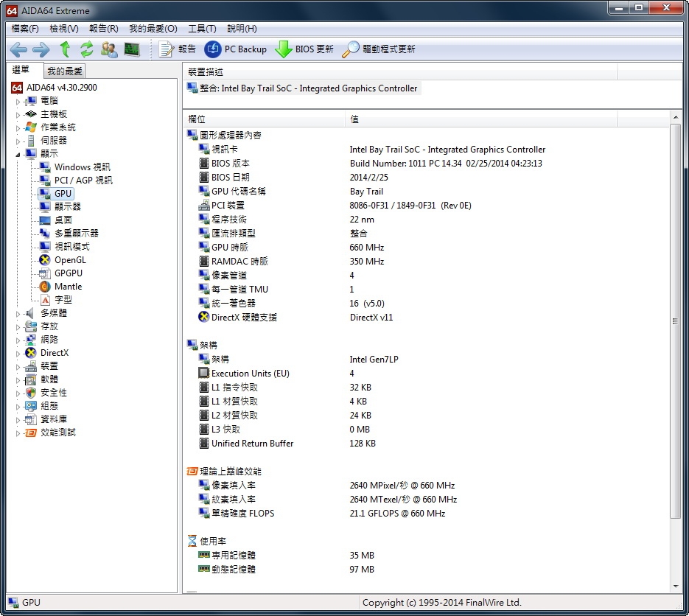This screenshot has width=689, height=616.
Task: Click the BIOS 更新 toolbar button
Action: [x=304, y=49]
